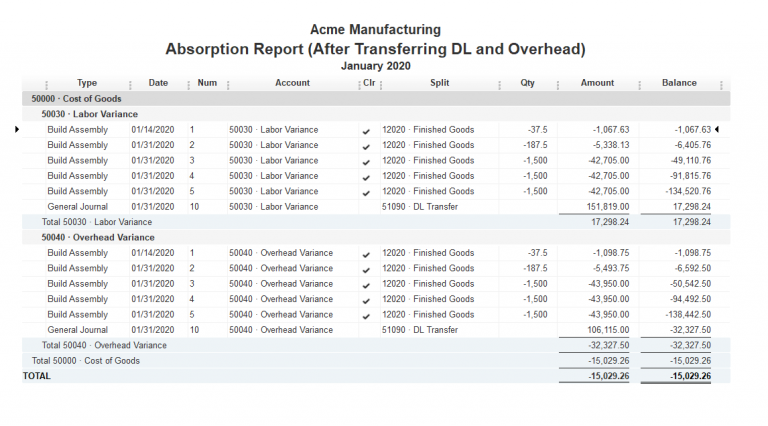Collapse the 50000 Cost of Goods group
This screenshot has height=426, width=768.
coord(67,99)
